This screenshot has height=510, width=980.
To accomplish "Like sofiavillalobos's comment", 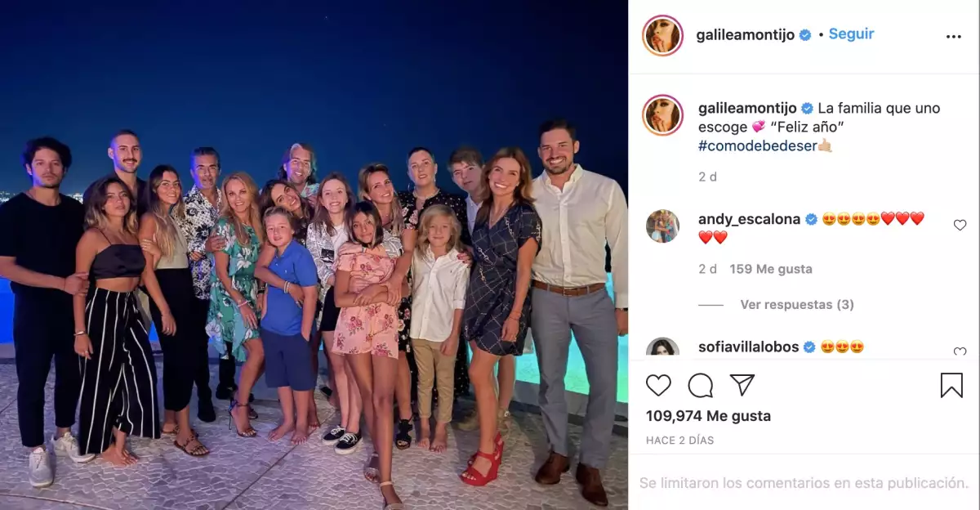I will click(x=960, y=352).
